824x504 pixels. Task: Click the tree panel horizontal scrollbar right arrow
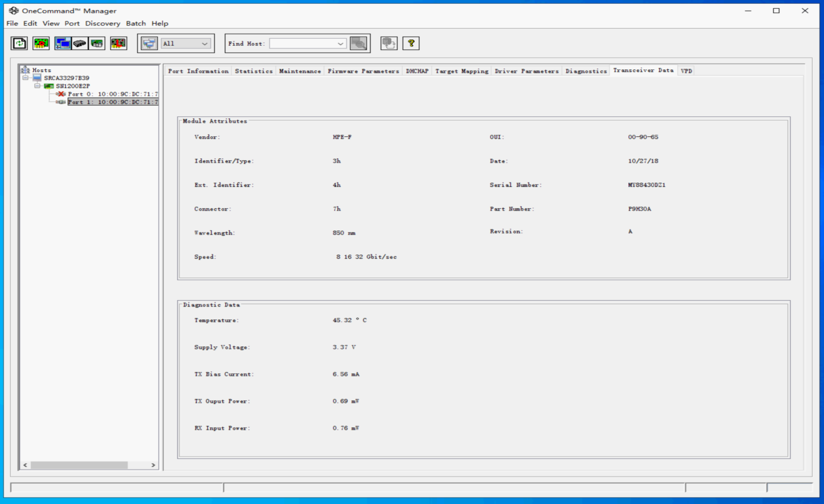[153, 465]
